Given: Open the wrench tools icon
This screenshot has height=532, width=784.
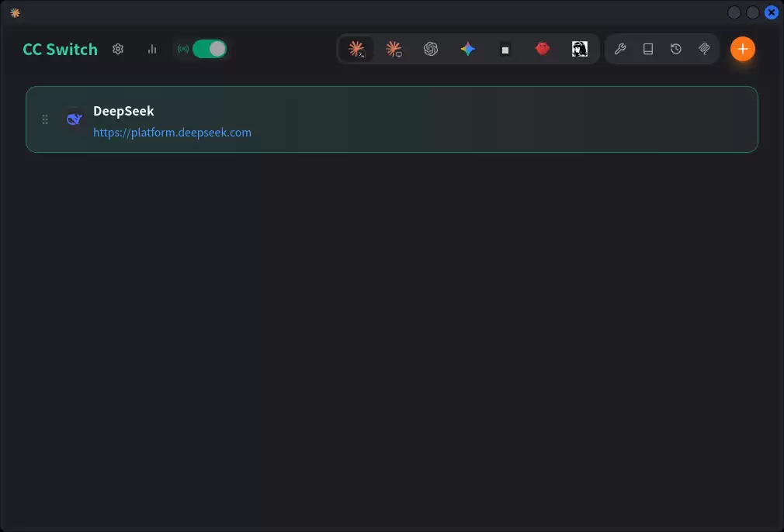Looking at the screenshot, I should tap(620, 49).
